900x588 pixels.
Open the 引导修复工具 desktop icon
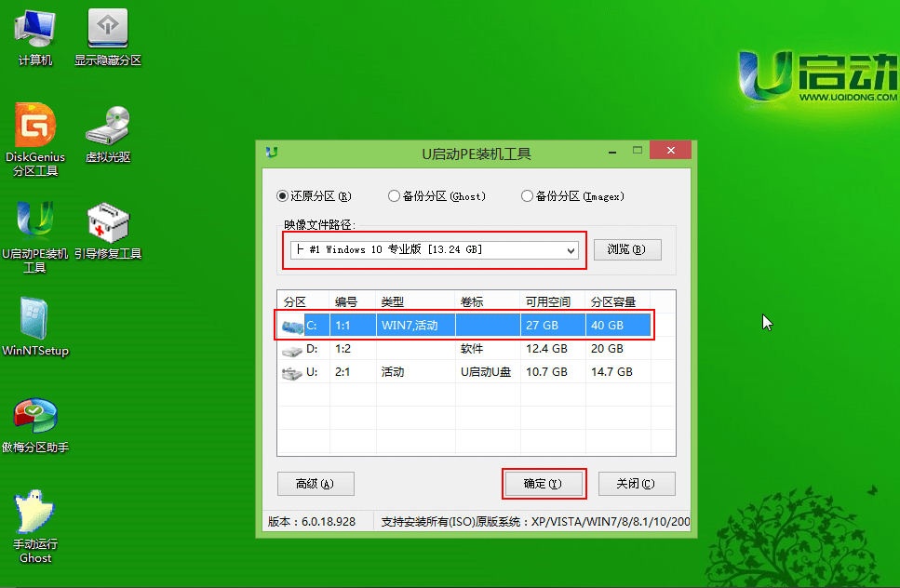[107, 231]
